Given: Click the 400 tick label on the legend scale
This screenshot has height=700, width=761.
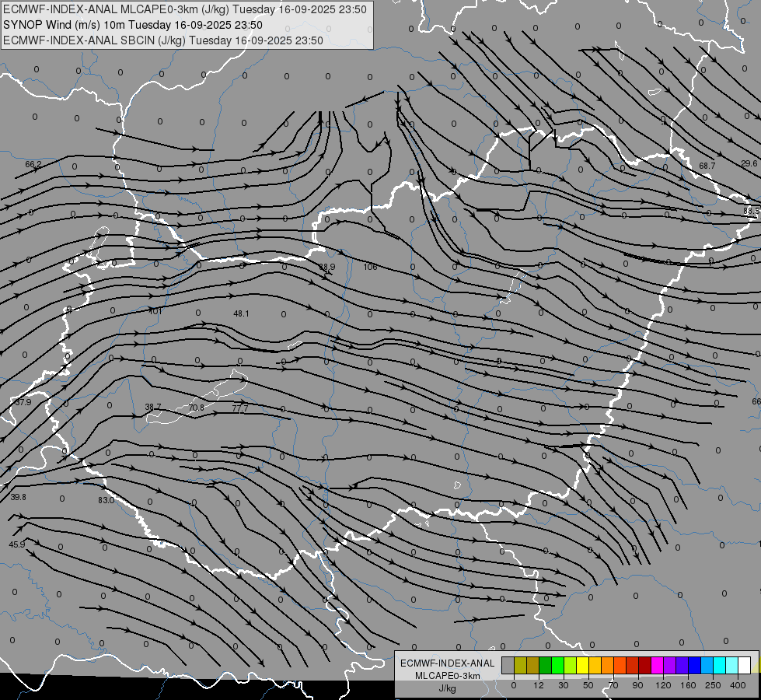Looking at the screenshot, I should (x=738, y=685).
